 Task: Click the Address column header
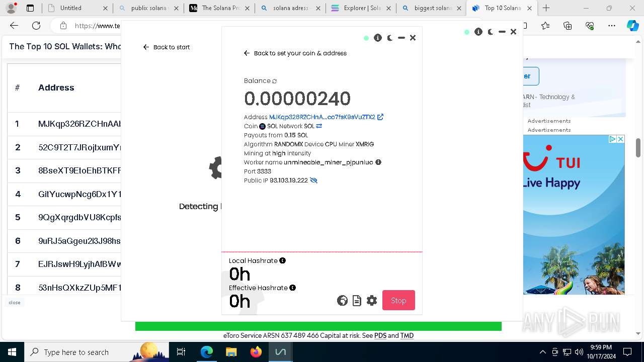pos(56,87)
